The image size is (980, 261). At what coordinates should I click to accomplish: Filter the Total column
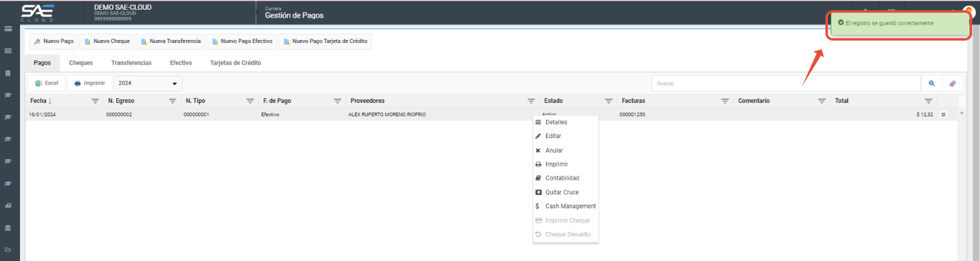tap(928, 101)
